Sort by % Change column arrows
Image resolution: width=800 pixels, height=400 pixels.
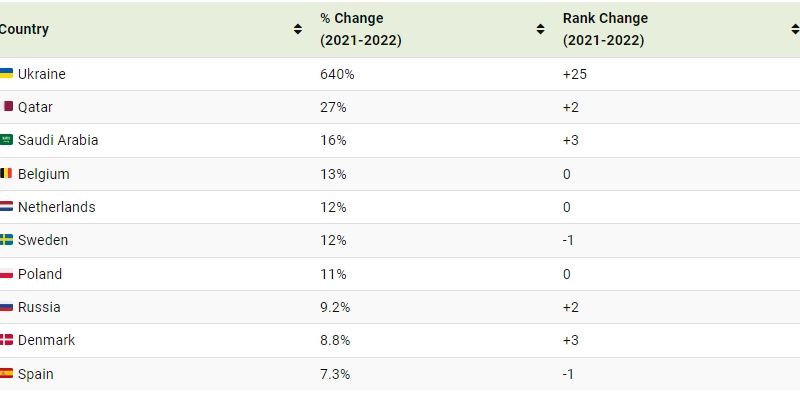point(541,30)
